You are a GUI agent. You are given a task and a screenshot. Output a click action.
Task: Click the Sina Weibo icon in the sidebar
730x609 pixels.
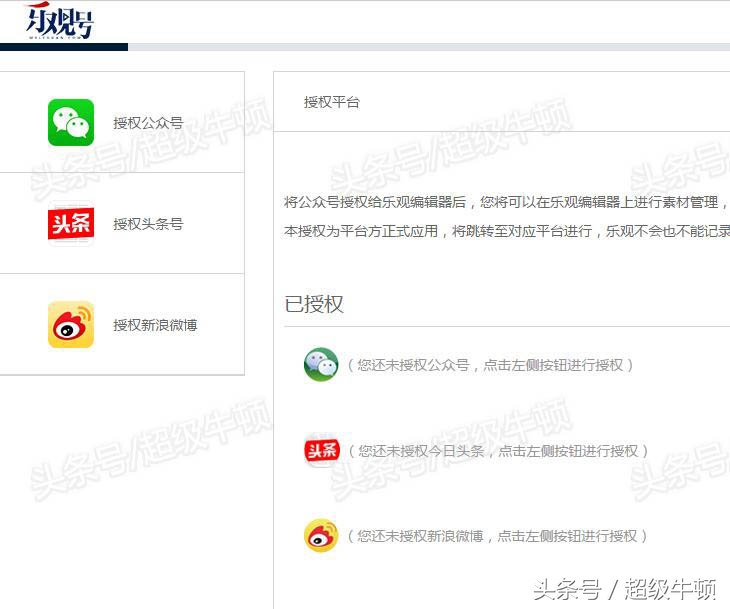[x=71, y=325]
